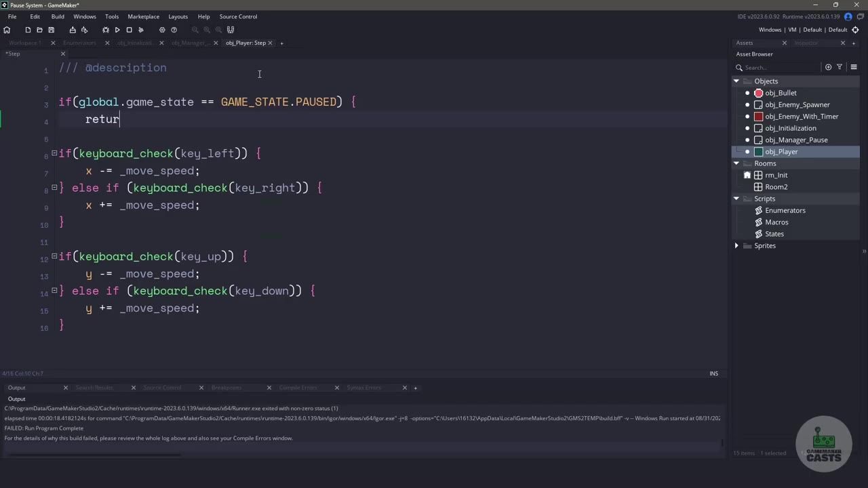Expand the Sprites folder
868x488 pixels.
tap(736, 246)
